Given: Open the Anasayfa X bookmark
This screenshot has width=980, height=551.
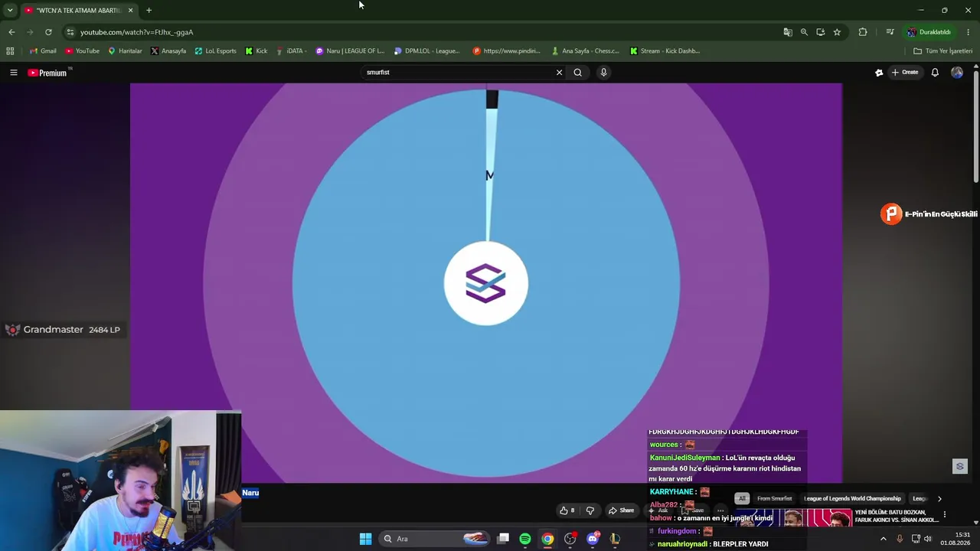Looking at the screenshot, I should [168, 51].
